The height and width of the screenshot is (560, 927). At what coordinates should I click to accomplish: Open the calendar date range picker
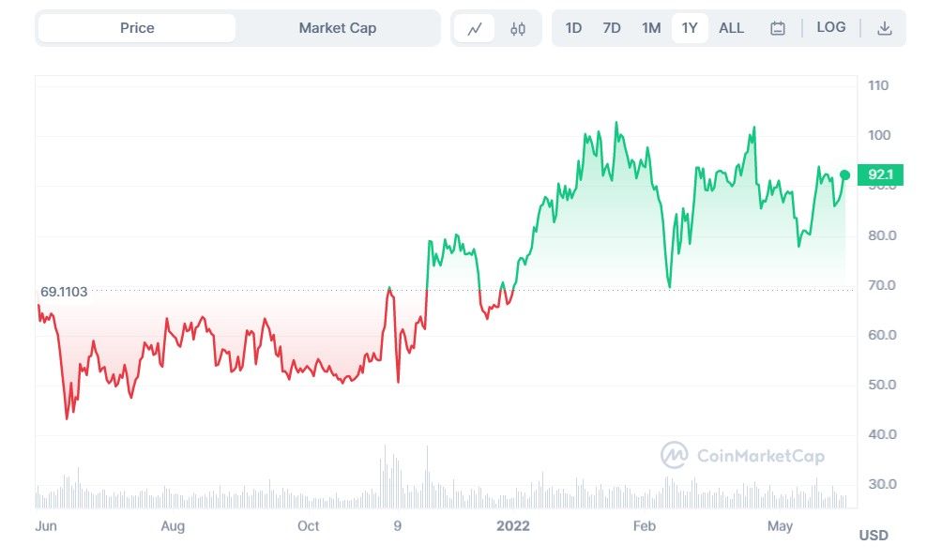tap(778, 28)
